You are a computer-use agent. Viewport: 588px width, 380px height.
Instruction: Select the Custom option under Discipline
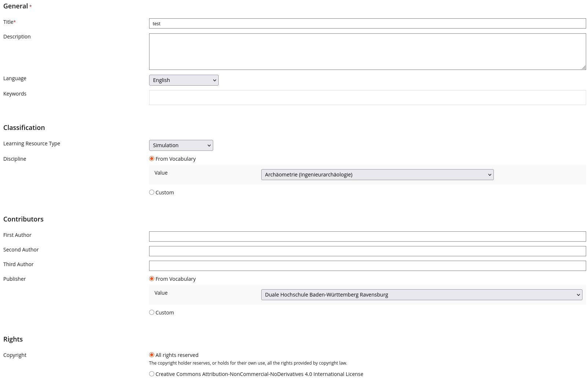point(152,193)
